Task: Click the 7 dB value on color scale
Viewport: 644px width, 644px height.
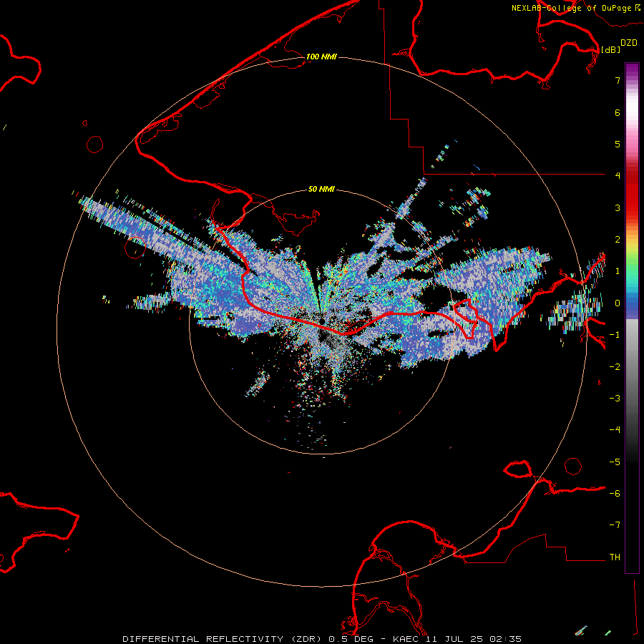Action: pos(618,80)
